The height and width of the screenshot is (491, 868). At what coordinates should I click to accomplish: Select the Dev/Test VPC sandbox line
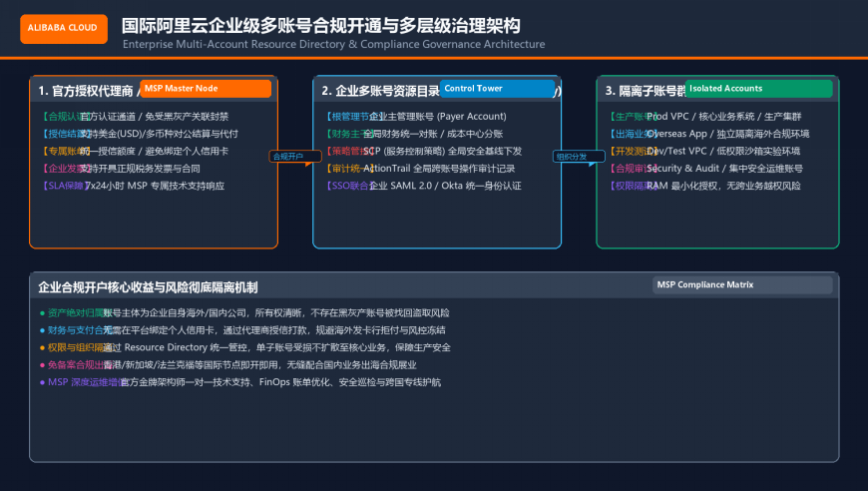(705, 151)
